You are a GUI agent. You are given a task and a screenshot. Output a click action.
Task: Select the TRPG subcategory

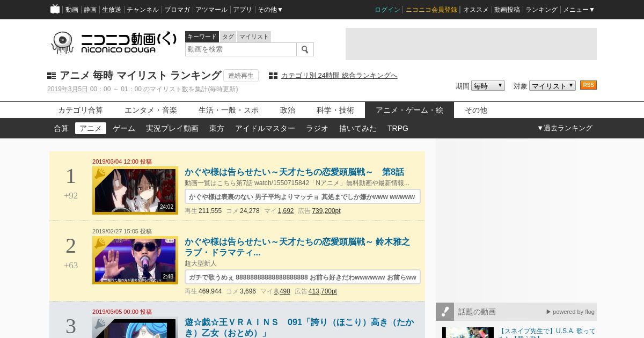(x=398, y=128)
